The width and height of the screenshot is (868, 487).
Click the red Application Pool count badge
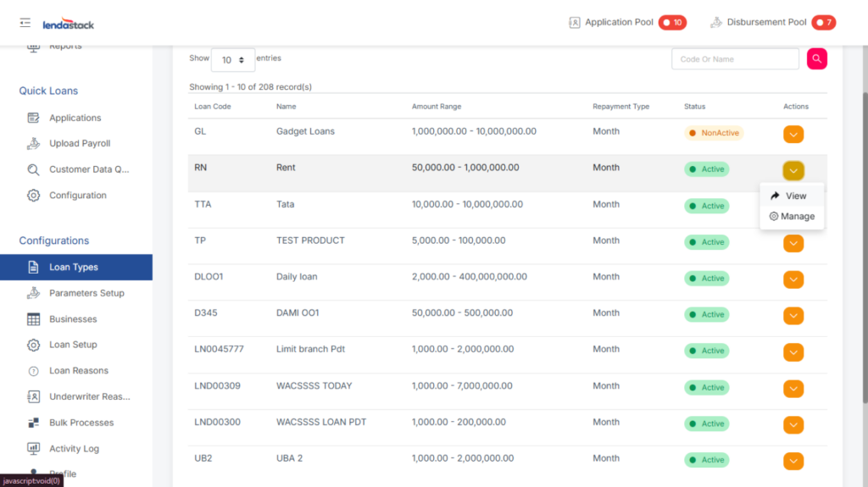coord(672,23)
